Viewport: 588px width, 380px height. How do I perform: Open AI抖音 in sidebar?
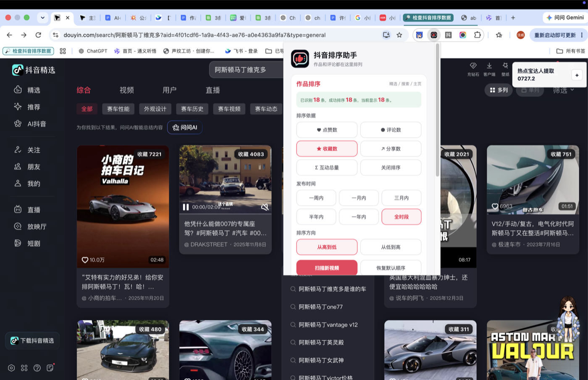[30, 124]
